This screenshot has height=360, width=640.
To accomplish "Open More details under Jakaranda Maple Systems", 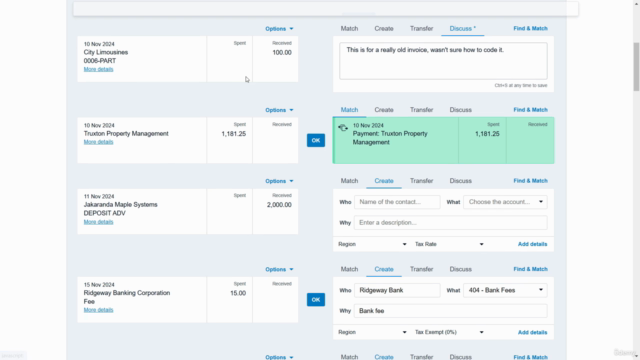I will point(98,222).
